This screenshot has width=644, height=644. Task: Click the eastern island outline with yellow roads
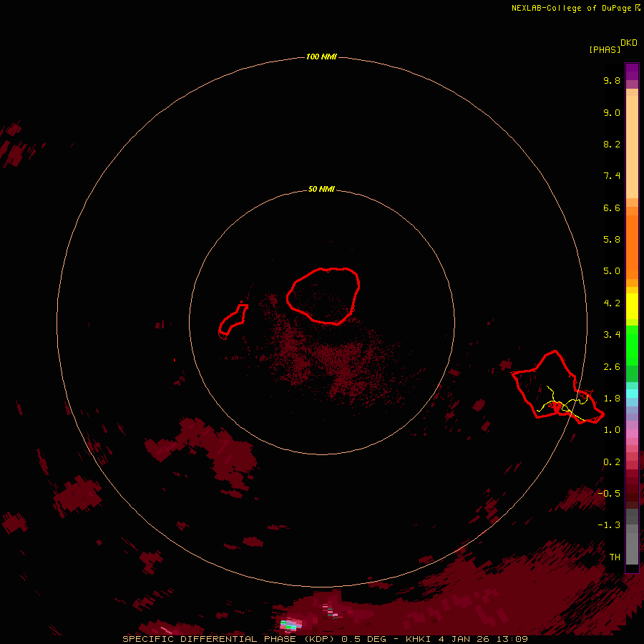tap(557, 387)
